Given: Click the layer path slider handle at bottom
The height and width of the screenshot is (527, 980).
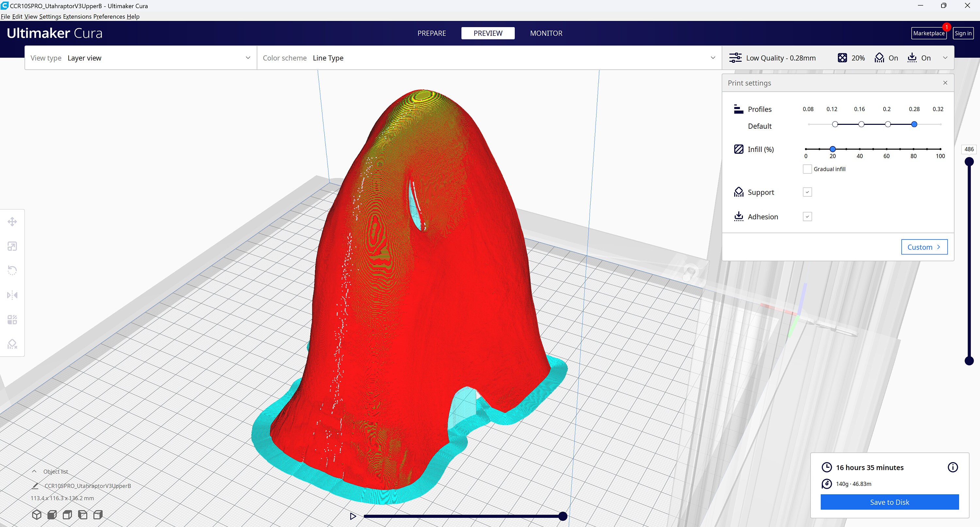Looking at the screenshot, I should point(563,516).
